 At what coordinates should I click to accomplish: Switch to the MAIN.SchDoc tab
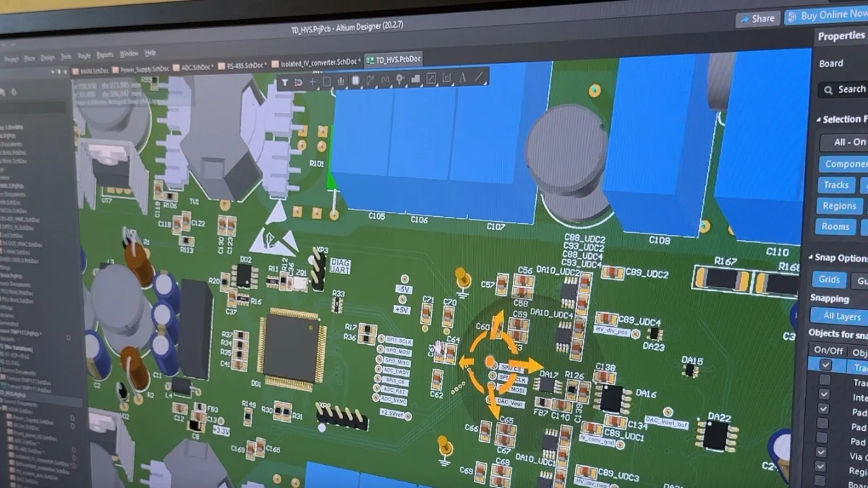(x=90, y=70)
